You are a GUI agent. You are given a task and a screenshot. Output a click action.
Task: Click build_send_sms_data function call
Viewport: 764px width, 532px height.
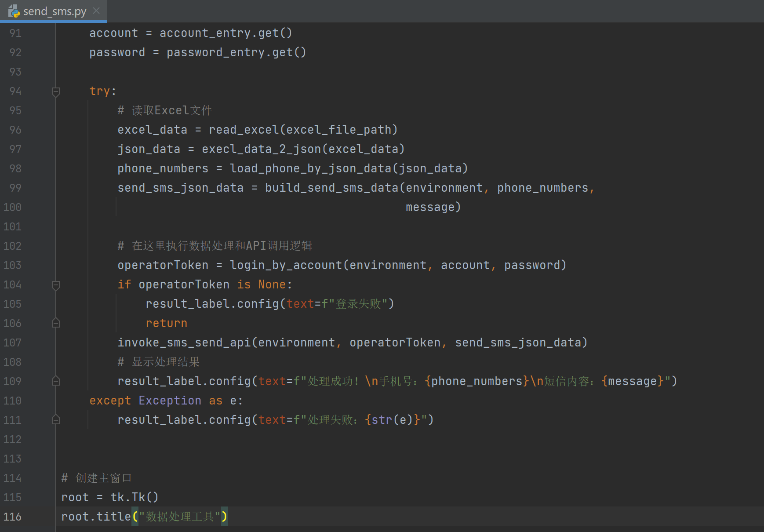[332, 188]
